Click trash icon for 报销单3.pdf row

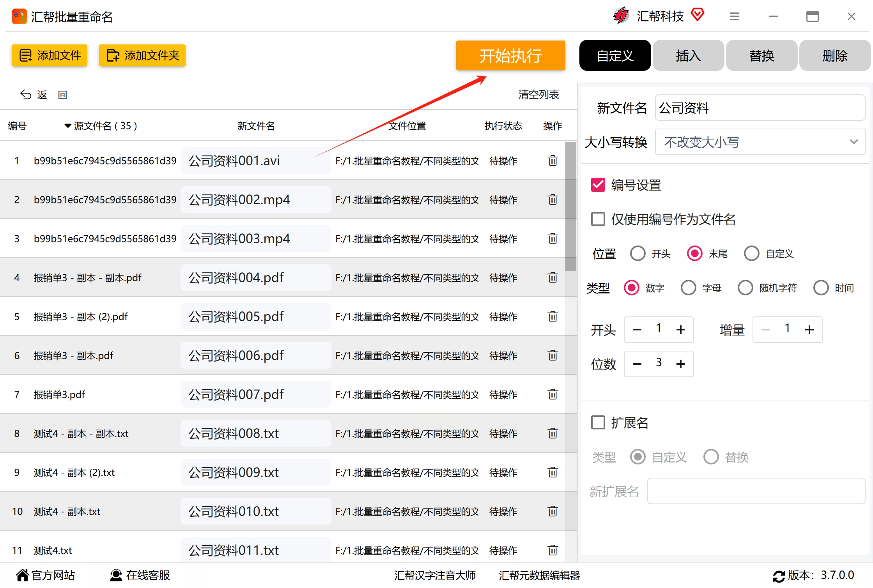[552, 394]
